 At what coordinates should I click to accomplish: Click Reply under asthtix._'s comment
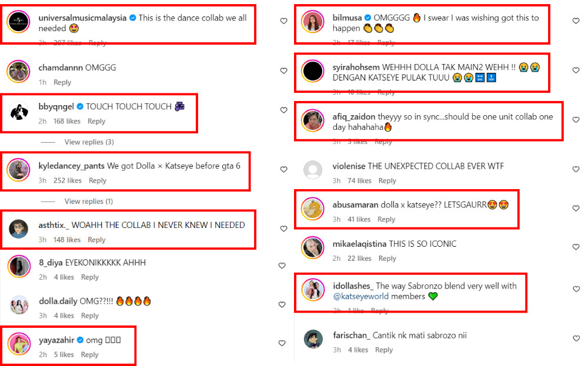96,240
